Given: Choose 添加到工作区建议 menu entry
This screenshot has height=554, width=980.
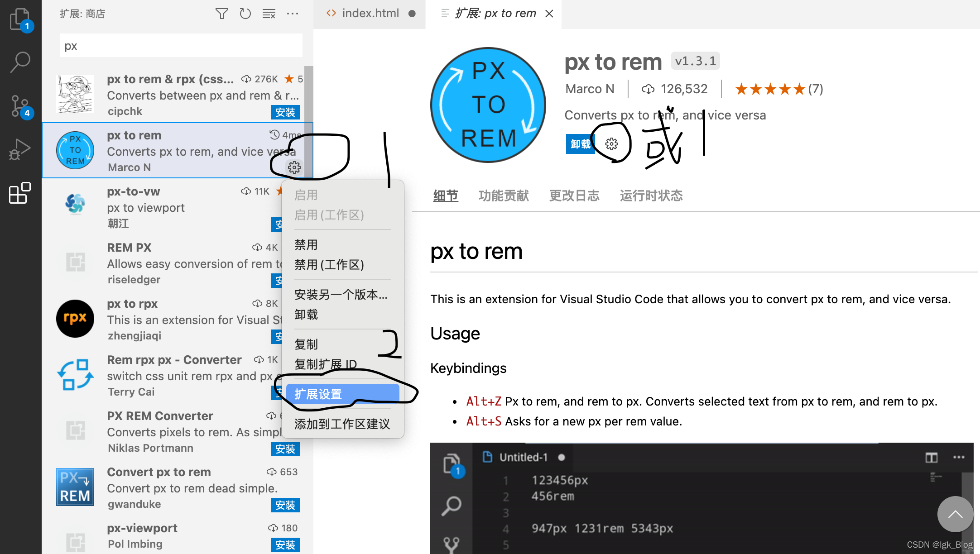Looking at the screenshot, I should 342,424.
